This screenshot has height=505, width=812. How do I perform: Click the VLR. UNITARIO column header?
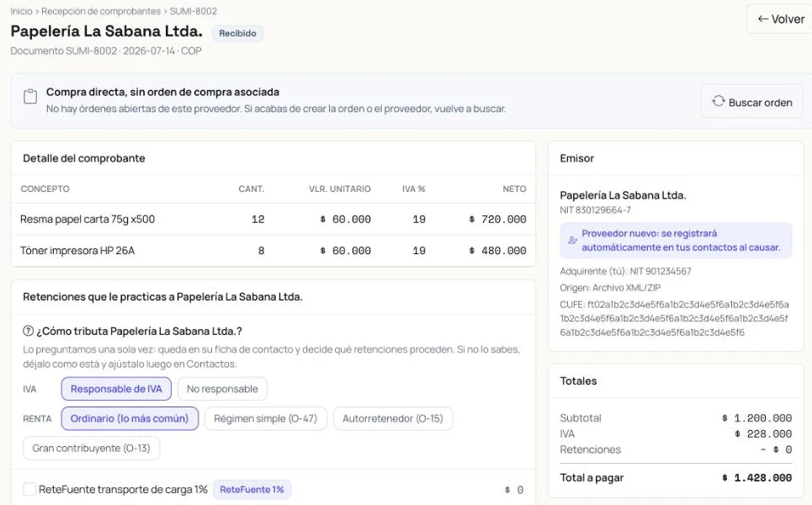(x=340, y=189)
